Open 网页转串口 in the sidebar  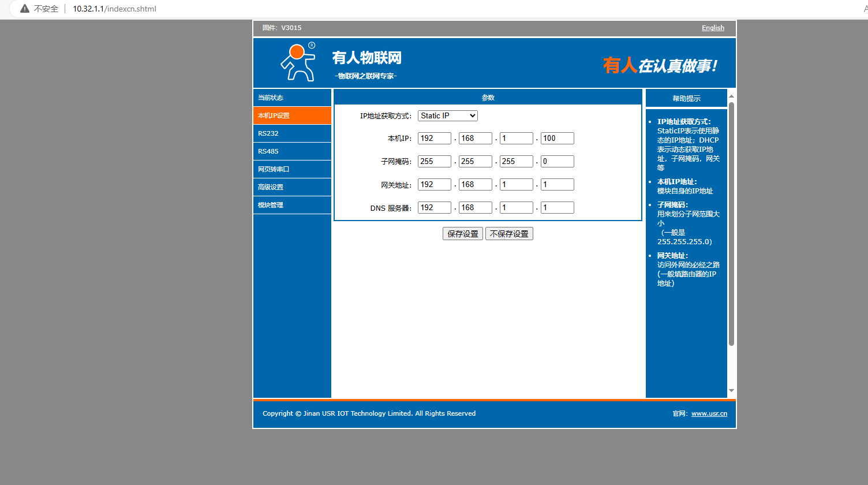coord(292,169)
